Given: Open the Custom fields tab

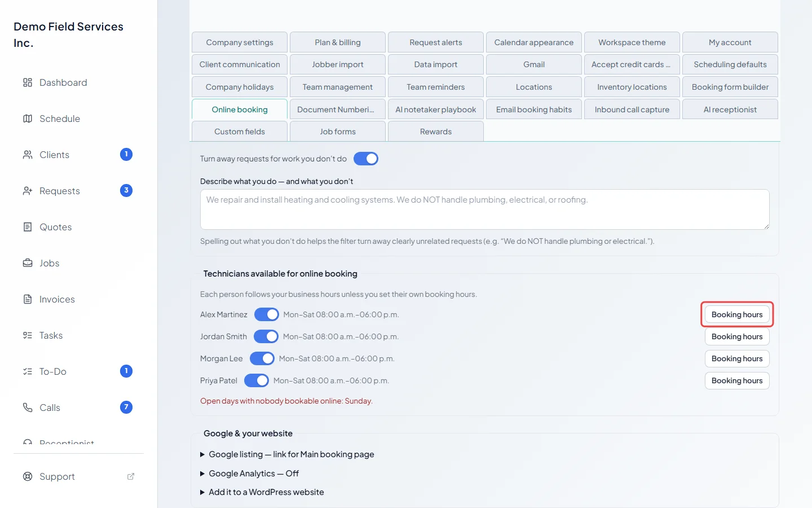Looking at the screenshot, I should [x=240, y=132].
